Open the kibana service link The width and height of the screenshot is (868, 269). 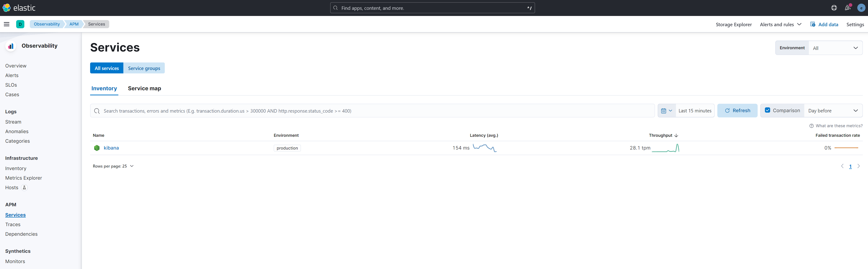(x=111, y=148)
